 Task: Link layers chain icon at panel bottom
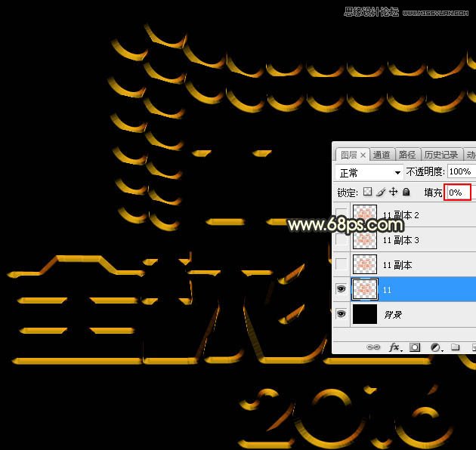[373, 347]
